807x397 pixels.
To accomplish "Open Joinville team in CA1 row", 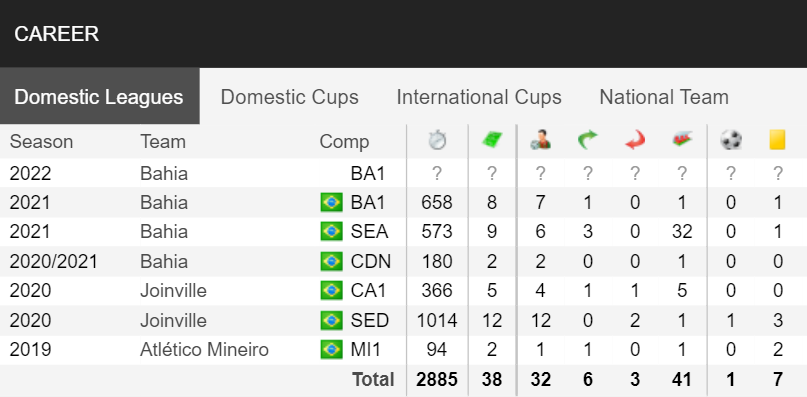I will [x=173, y=290].
